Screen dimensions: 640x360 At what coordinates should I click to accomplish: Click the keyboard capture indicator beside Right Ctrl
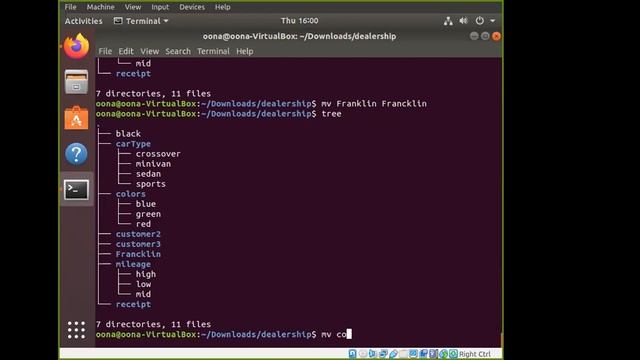(x=453, y=354)
